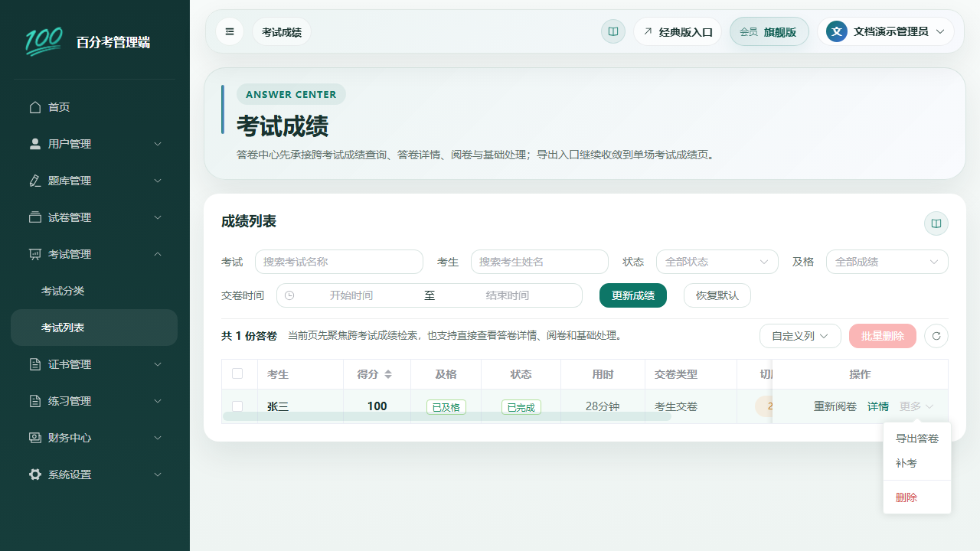Collapse 考试管理 chevron in sidebar
The image size is (980, 551).
158,254
